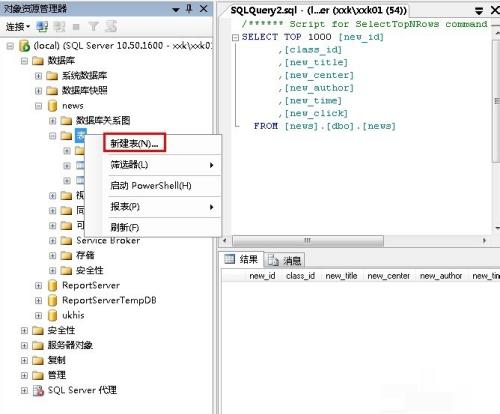Select the SQL Server 代理 agent icon
The width and height of the screenshot is (500, 414).
point(38,390)
